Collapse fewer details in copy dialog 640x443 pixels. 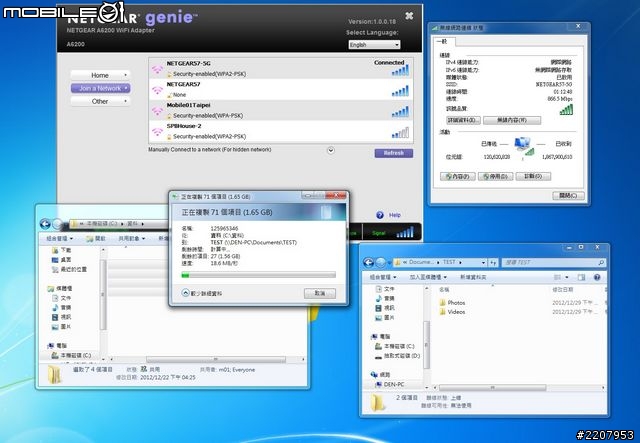[202, 293]
